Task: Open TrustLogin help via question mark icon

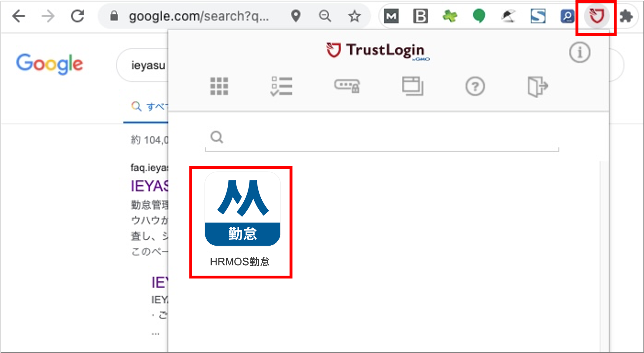Action: (475, 86)
